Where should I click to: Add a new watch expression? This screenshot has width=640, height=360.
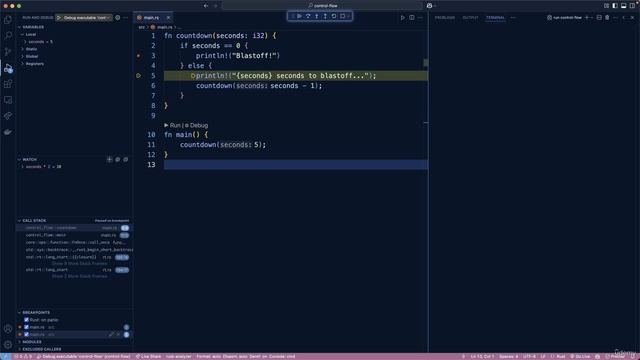109,160
